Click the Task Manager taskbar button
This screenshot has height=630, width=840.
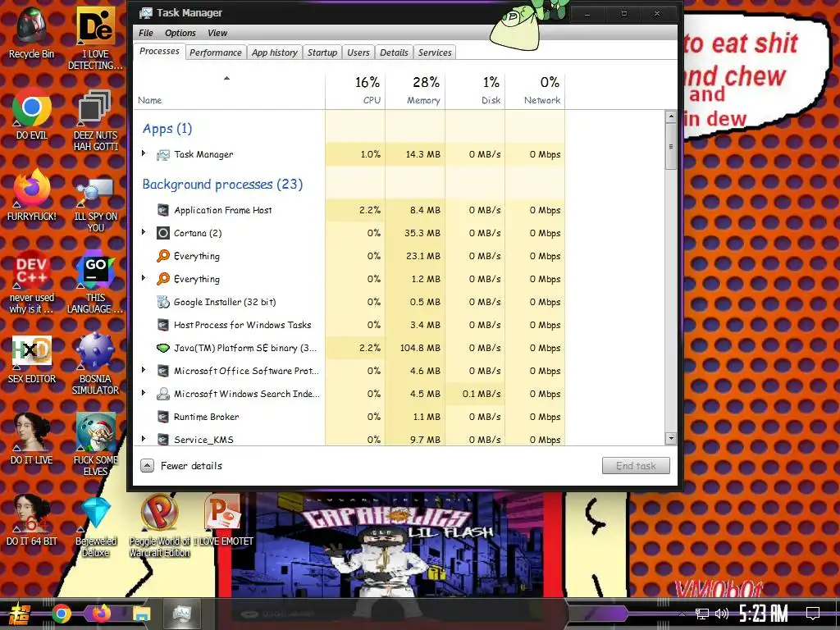181,614
